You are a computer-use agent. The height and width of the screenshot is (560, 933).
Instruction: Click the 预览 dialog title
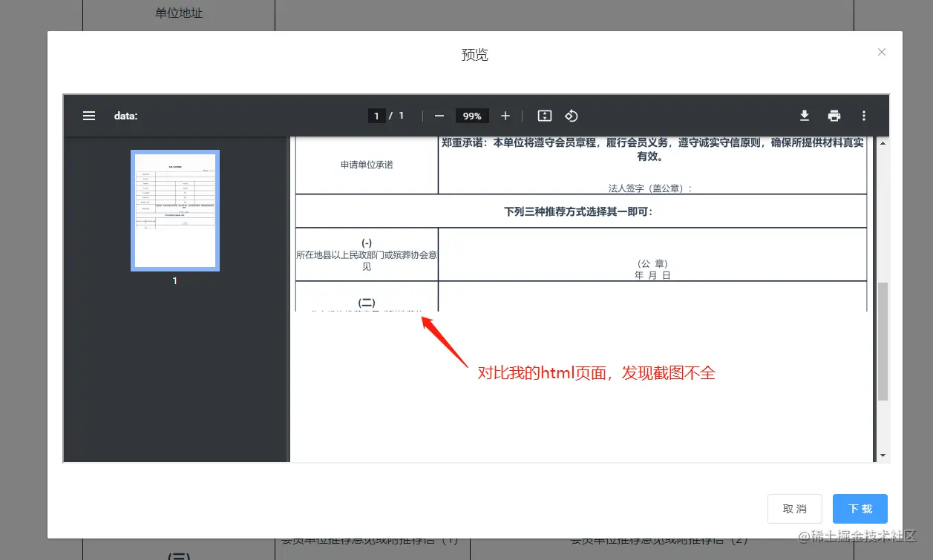474,54
